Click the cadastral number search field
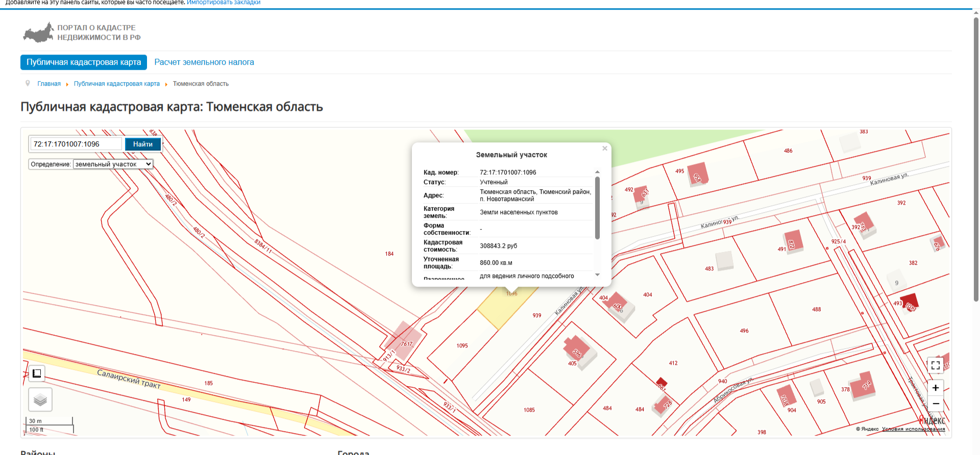 point(76,144)
